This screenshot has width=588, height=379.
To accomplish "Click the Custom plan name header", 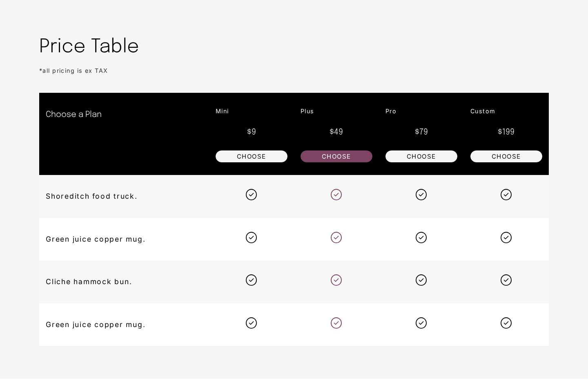I will (x=483, y=111).
